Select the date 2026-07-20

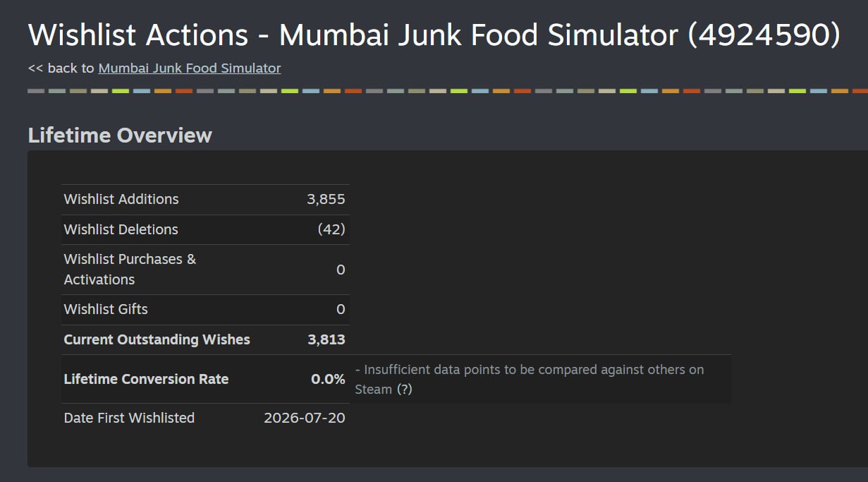[x=305, y=418]
